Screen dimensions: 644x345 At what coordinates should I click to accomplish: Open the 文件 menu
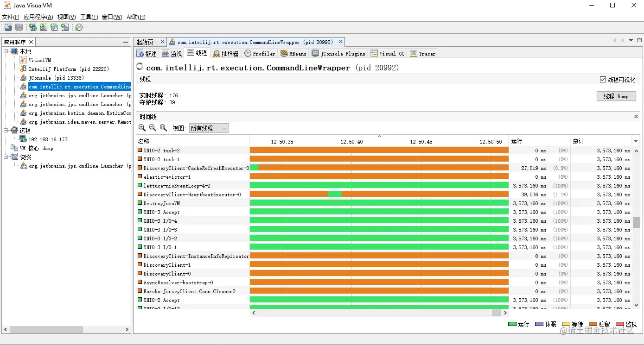coord(11,17)
